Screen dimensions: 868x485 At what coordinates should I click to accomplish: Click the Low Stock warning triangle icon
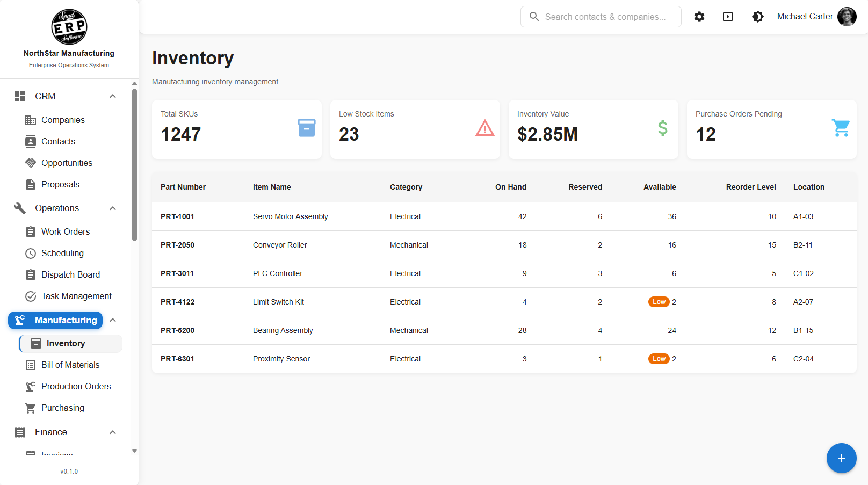484,128
